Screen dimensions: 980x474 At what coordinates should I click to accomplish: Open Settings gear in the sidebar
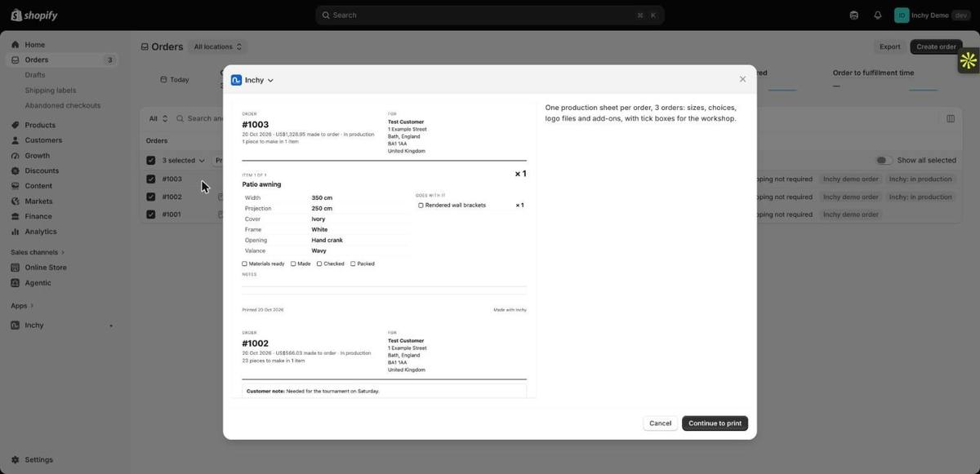(x=15, y=460)
